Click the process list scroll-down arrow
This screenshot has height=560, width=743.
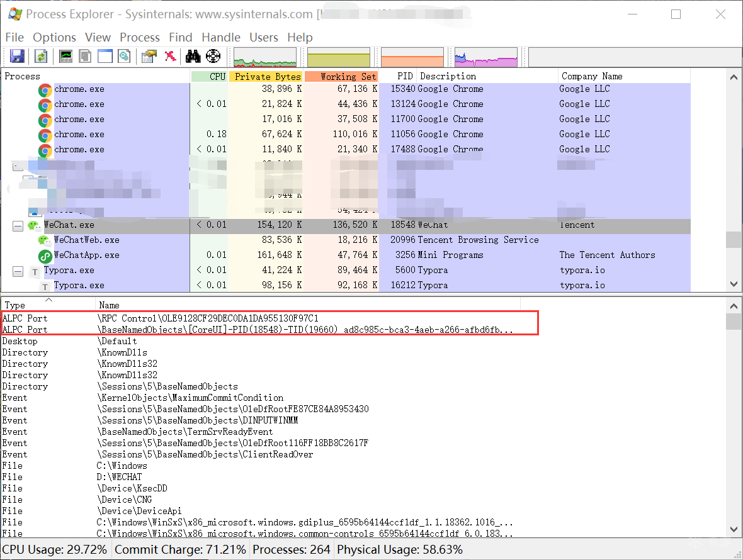(x=734, y=284)
